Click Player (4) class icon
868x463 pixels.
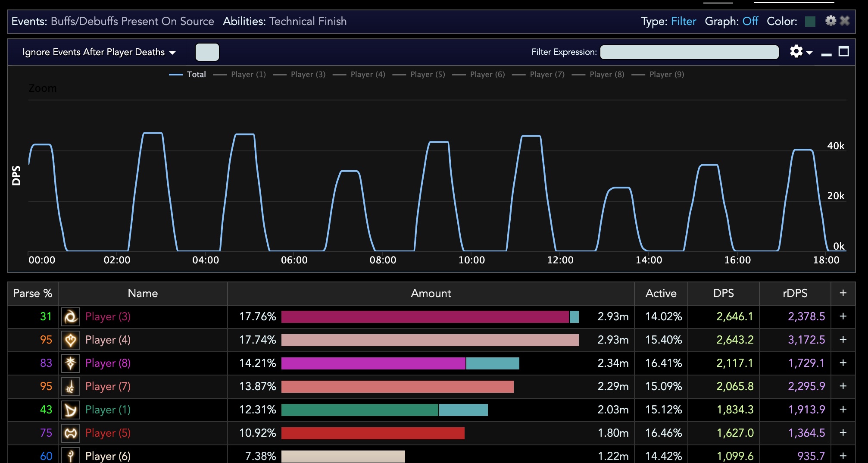71,340
